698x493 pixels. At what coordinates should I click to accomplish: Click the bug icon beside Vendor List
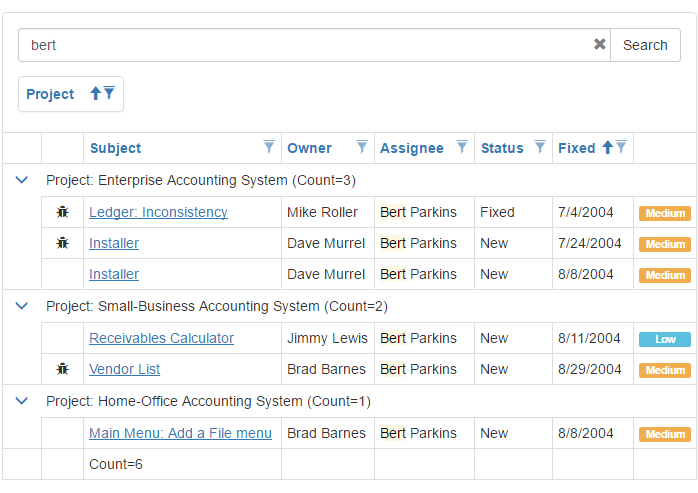pyautogui.click(x=62, y=369)
